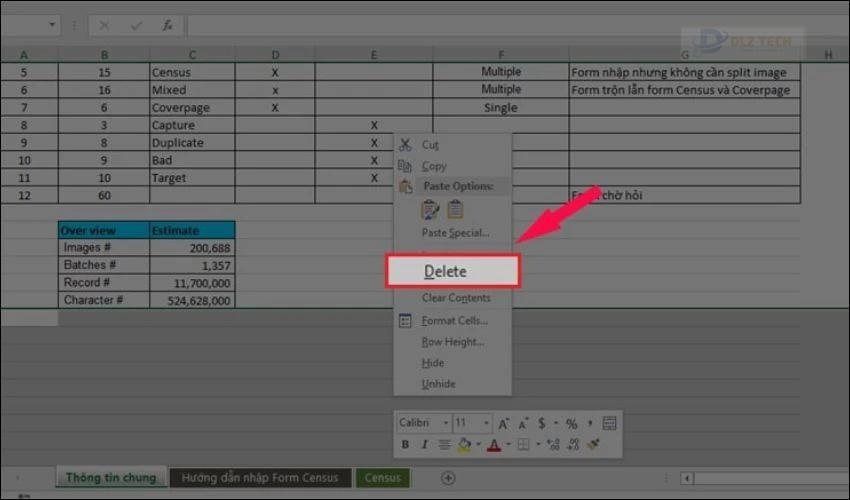Apply dollar accounting number format
This screenshot has height=500, width=850.
tap(542, 424)
